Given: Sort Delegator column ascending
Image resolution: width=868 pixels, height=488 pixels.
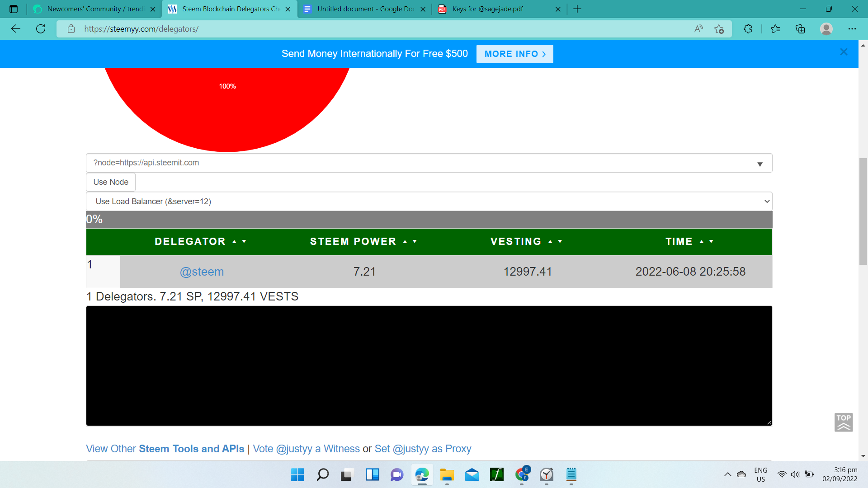Looking at the screenshot, I should coord(234,242).
